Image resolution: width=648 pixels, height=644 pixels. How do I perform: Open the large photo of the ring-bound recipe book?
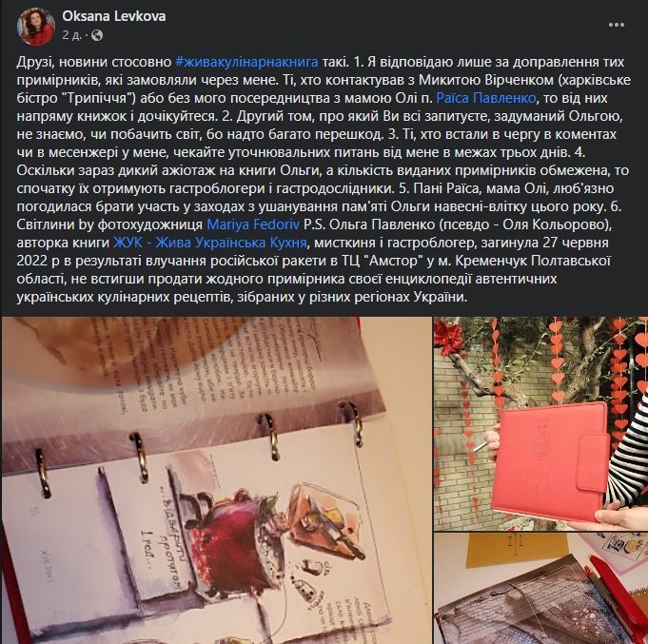click(x=217, y=480)
